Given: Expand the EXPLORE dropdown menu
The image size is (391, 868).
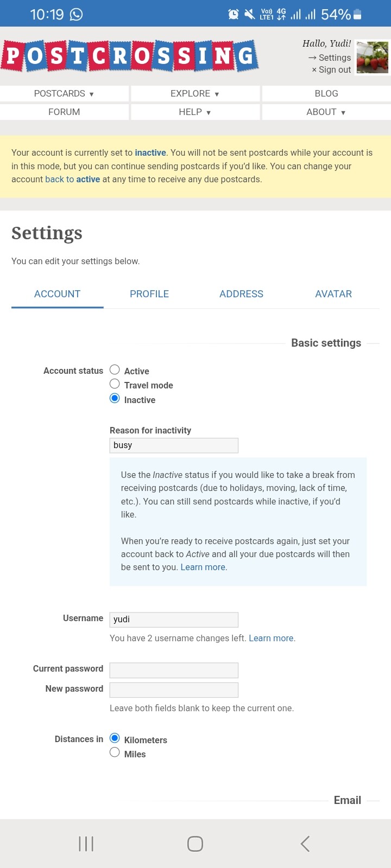Looking at the screenshot, I should pyautogui.click(x=195, y=93).
